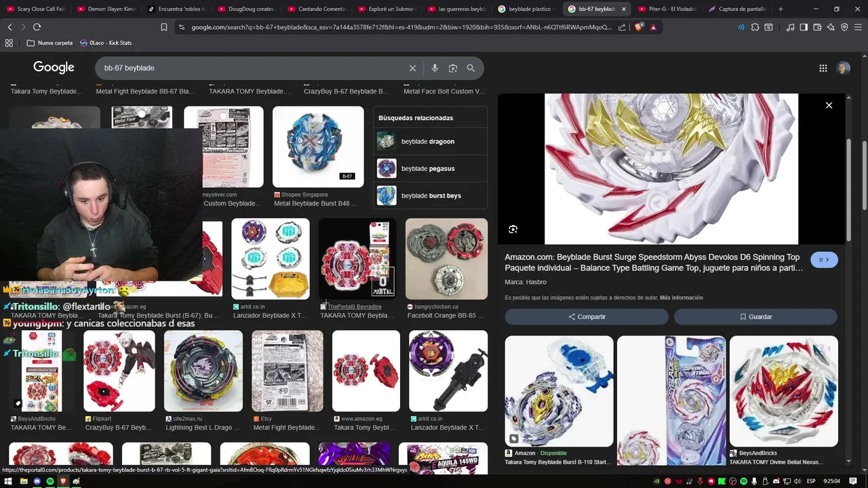Open the Más información link

tap(681, 298)
